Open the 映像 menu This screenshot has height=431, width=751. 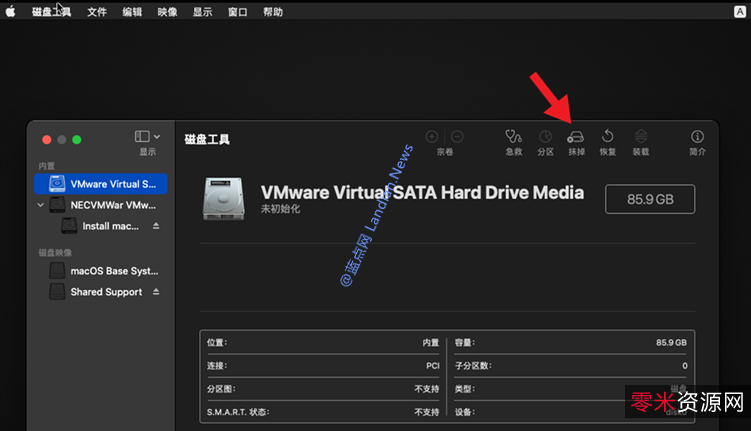click(x=167, y=12)
